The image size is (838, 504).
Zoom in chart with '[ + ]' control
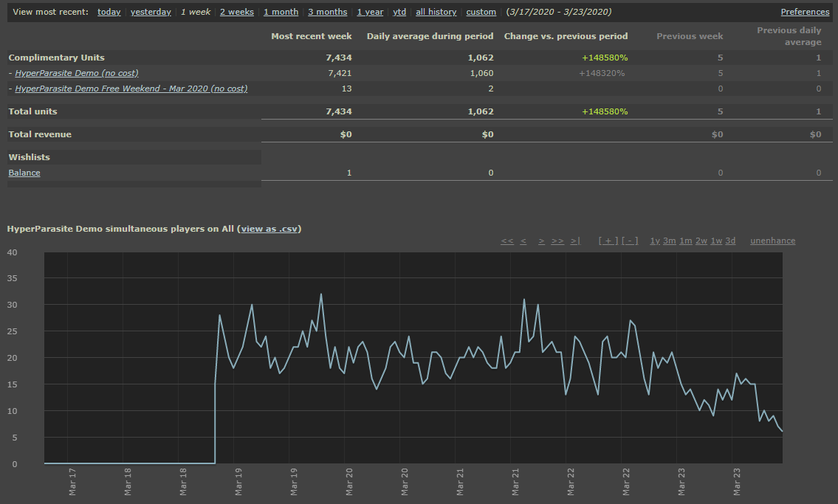pyautogui.click(x=608, y=241)
